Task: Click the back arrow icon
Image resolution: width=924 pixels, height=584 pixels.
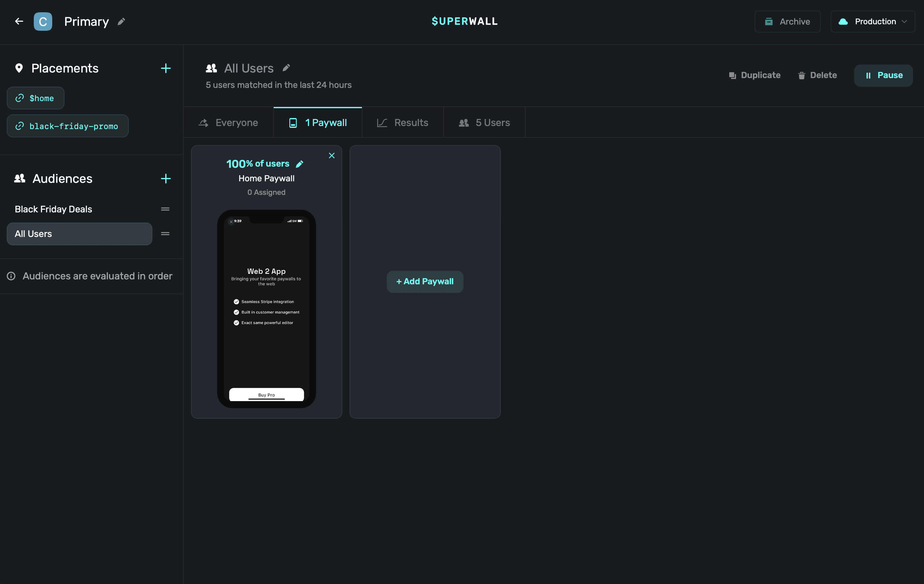Action: 19,22
